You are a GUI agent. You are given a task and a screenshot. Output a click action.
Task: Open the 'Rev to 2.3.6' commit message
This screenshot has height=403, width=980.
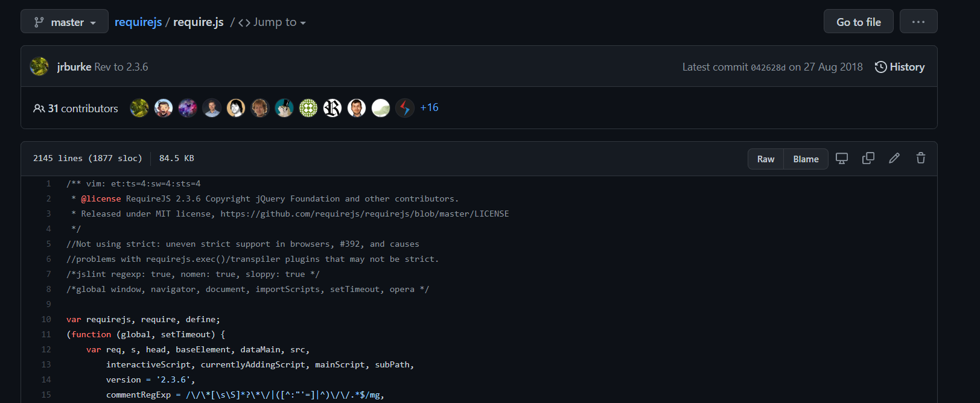121,67
